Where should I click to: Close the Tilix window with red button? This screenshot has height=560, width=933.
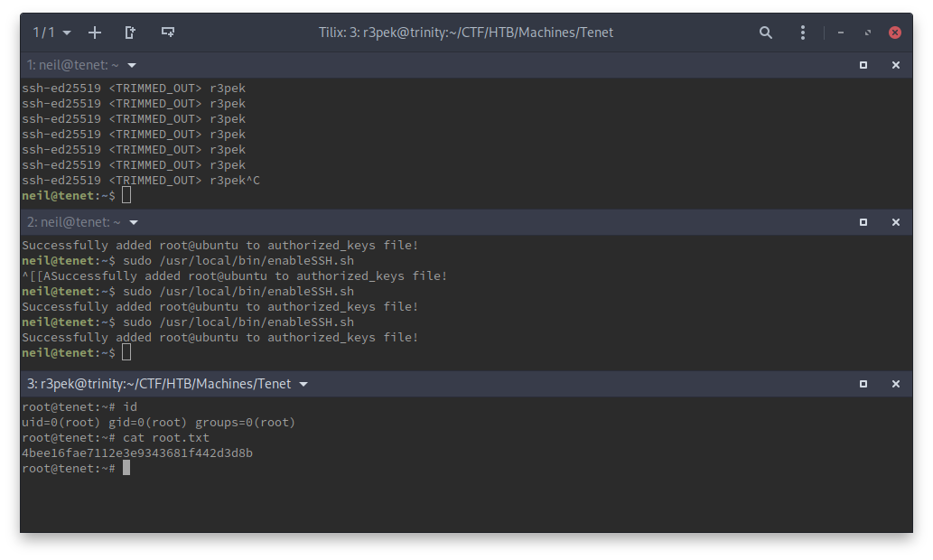point(895,33)
